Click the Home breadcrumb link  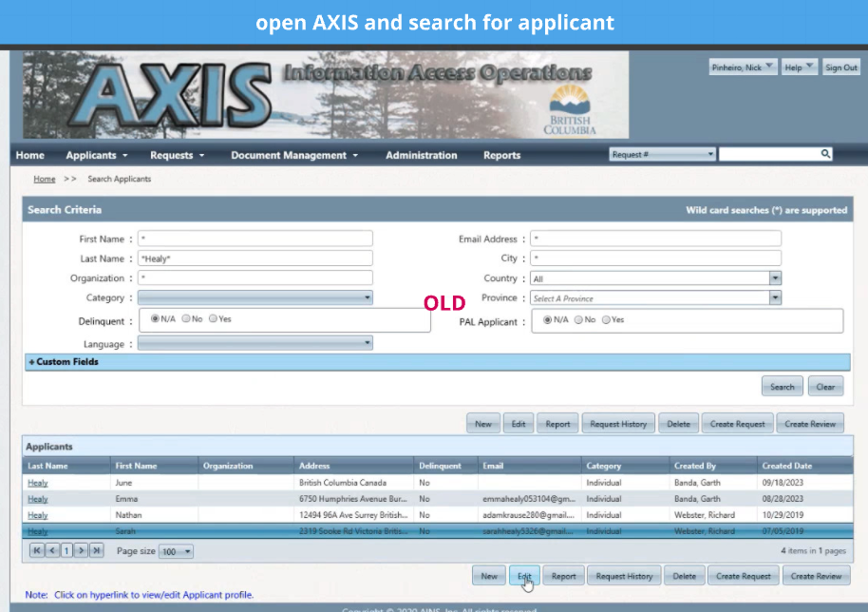point(45,179)
